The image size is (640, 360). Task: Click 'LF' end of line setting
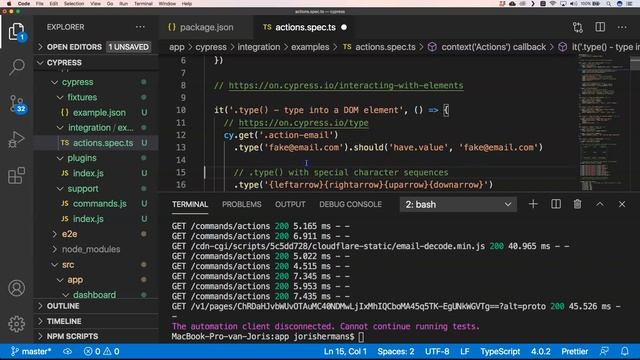pos(464,351)
